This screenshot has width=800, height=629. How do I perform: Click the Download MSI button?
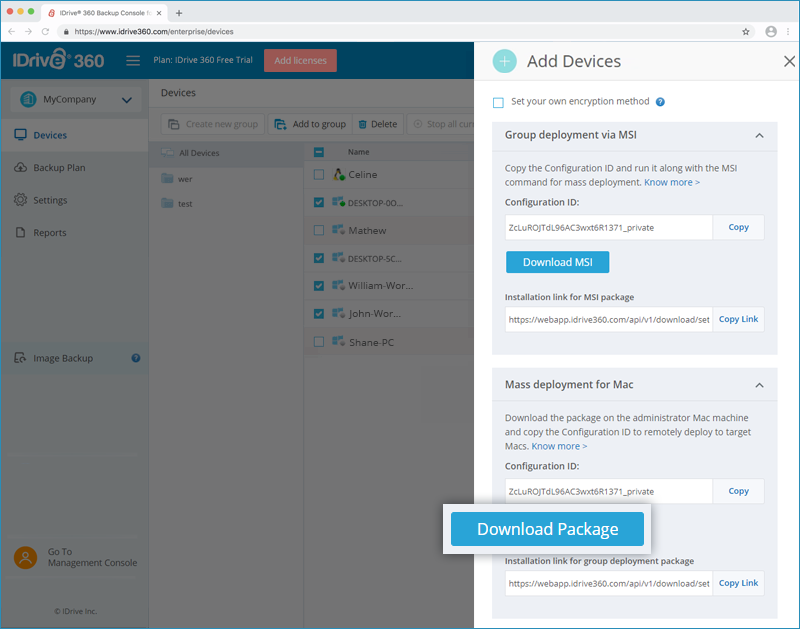[x=557, y=262]
